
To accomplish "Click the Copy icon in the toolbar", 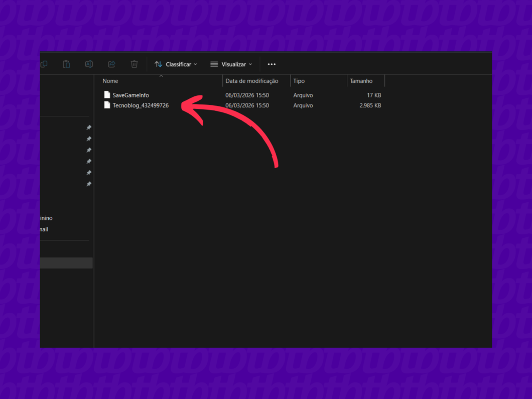I will tap(44, 64).
